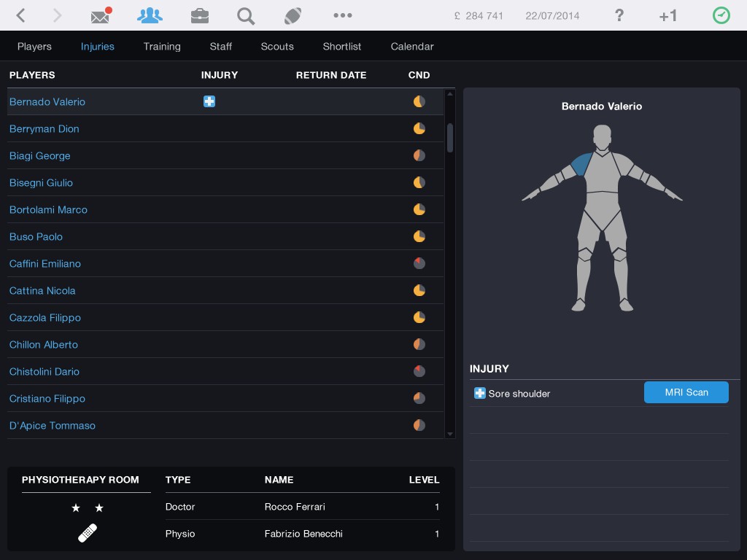Order an MRI Scan for sore shoulder
The image size is (747, 560).
pyautogui.click(x=686, y=392)
